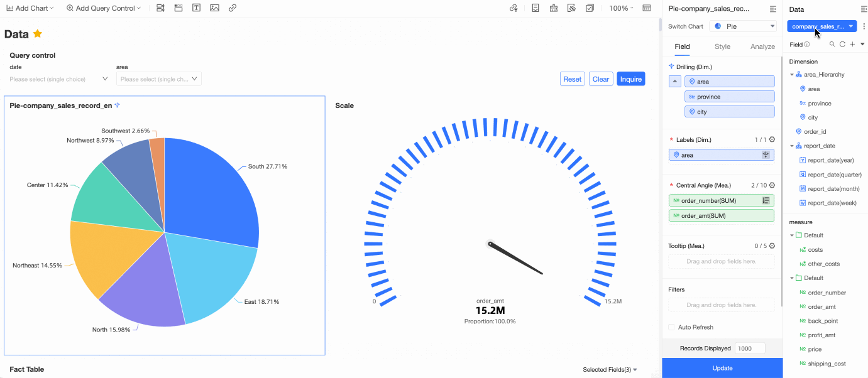Open Tooltip (Mea.) settings gear

(x=772, y=246)
